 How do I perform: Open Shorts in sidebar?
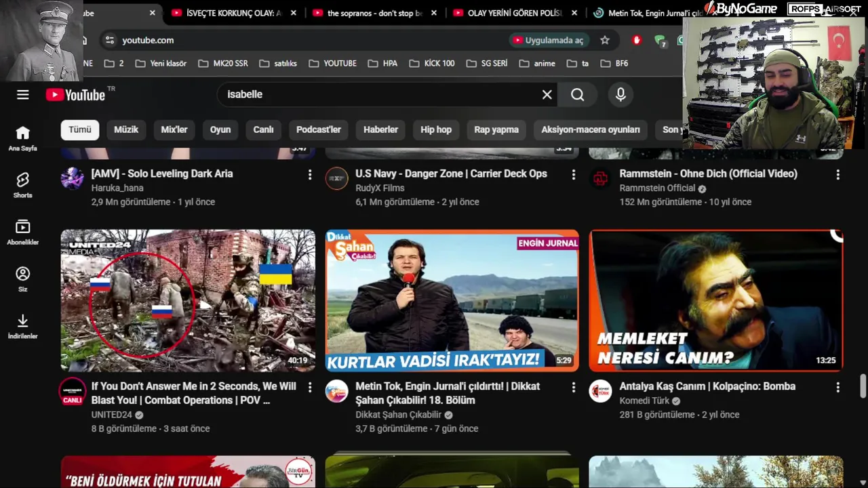click(23, 185)
